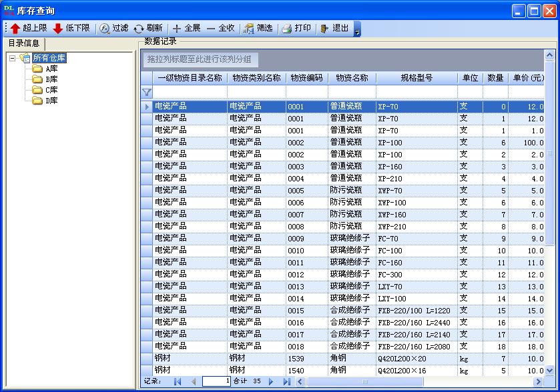The width and height of the screenshot is (560, 392).
Task: Refresh data with the 刷新 icon
Action: tap(139, 29)
